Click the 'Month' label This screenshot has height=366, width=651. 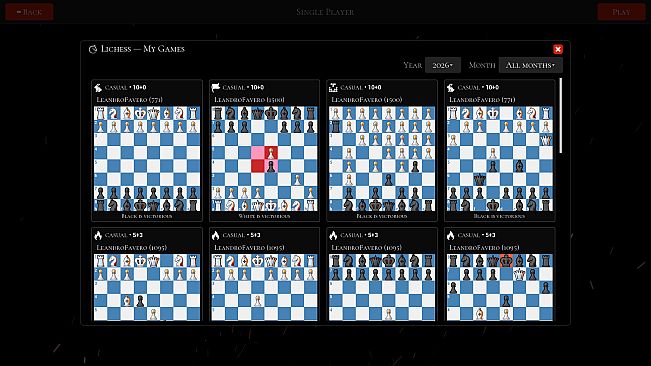click(x=482, y=65)
